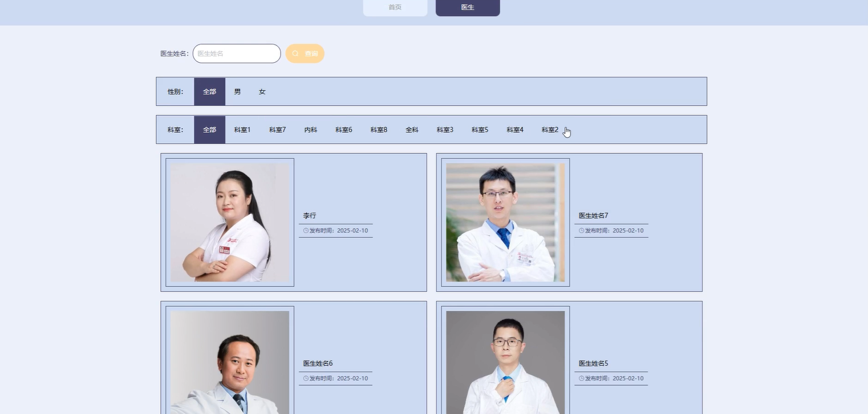The height and width of the screenshot is (414, 868).
Task: Select the 男 gender filter
Action: (237, 91)
